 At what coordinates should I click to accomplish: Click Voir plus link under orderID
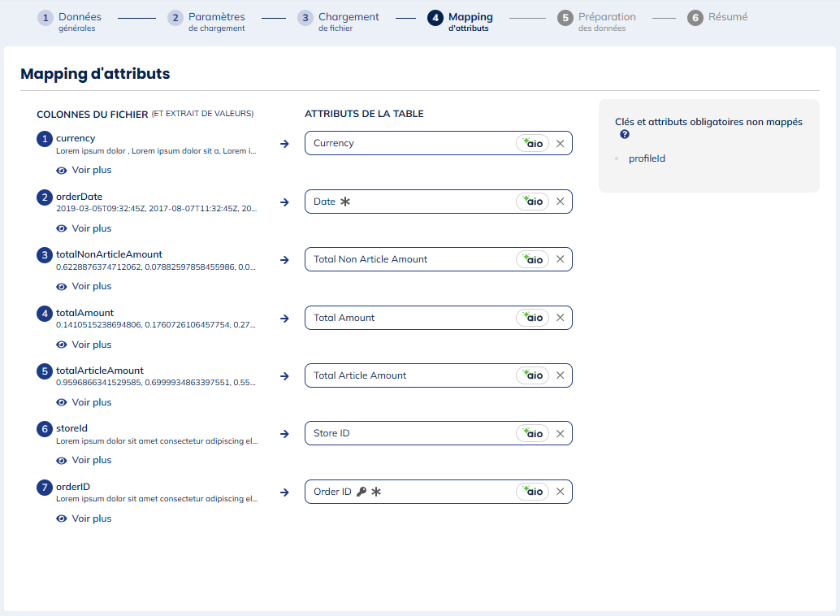[84, 518]
